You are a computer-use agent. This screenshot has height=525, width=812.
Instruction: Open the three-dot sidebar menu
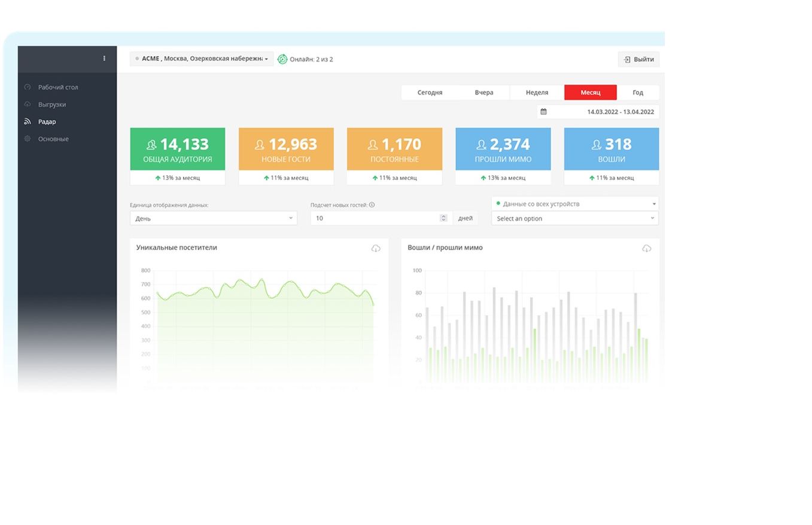[x=104, y=59]
